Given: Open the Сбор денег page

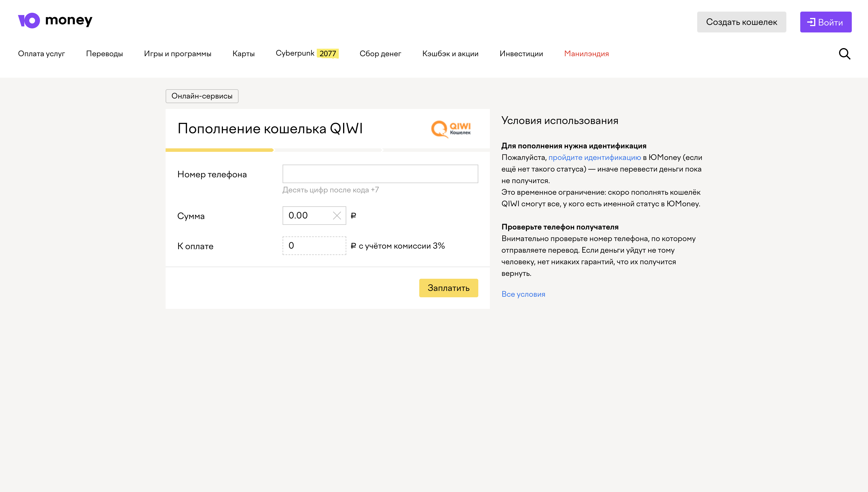Looking at the screenshot, I should [380, 54].
